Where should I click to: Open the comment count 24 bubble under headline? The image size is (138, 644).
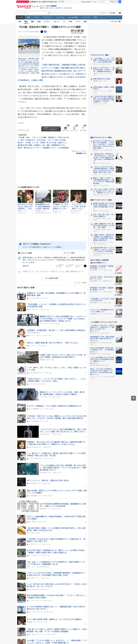32,32
